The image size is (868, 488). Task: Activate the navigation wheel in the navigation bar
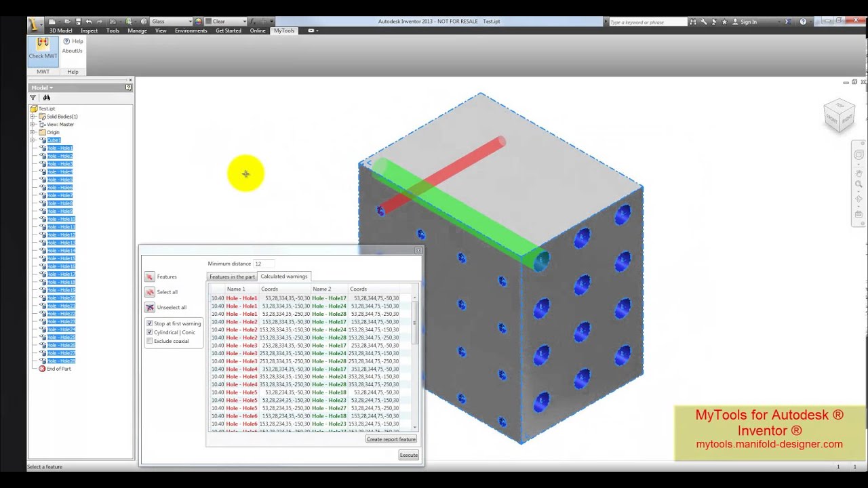click(859, 155)
